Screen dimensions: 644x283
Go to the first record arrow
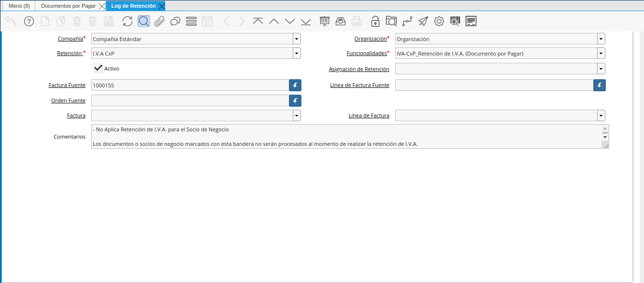pyautogui.click(x=258, y=21)
